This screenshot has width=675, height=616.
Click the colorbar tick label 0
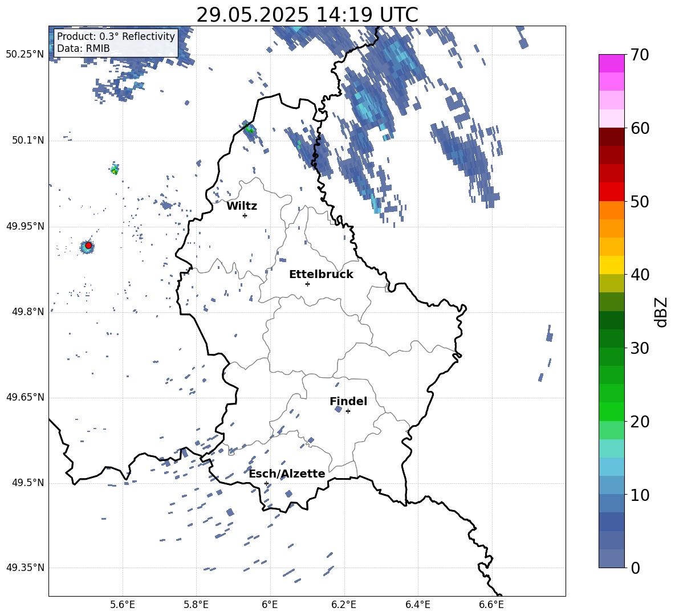(635, 568)
